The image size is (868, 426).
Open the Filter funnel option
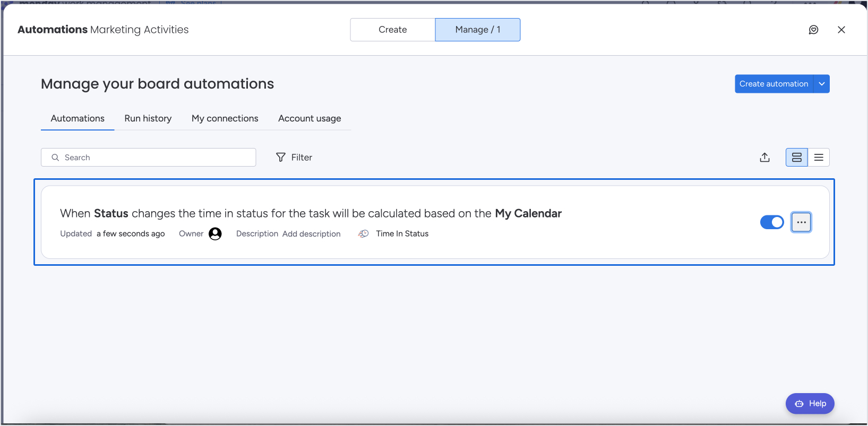(x=294, y=158)
